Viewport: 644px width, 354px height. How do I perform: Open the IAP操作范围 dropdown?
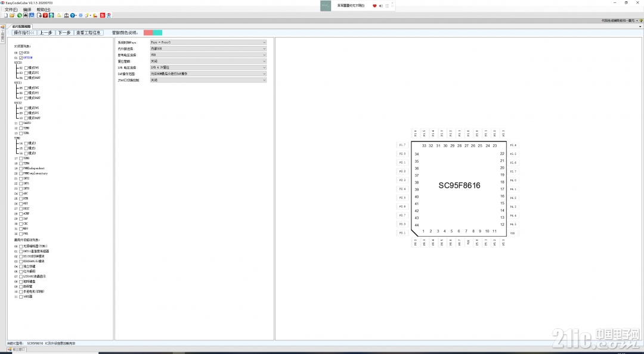click(208, 74)
